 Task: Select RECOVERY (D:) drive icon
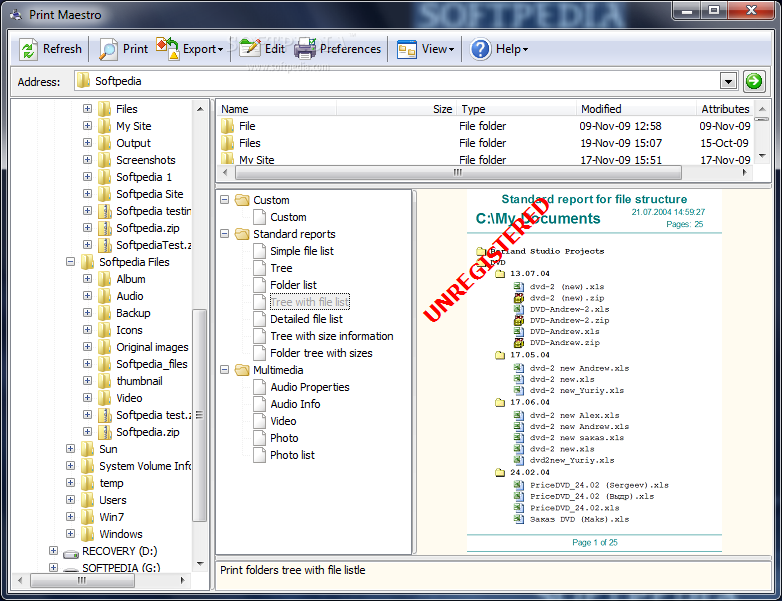(71, 552)
